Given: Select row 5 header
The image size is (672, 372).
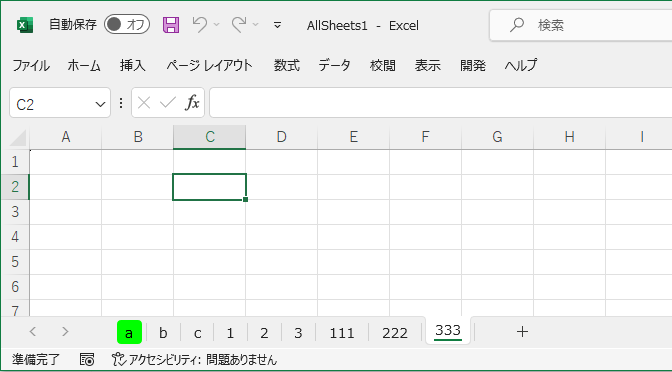Looking at the screenshot, I should [15, 262].
